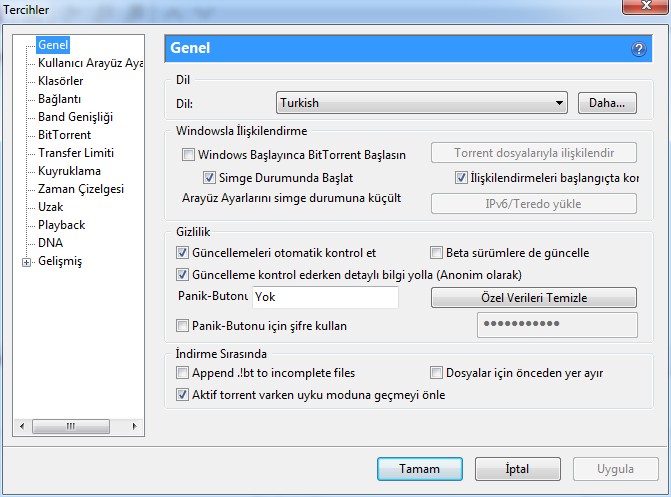Screen dimensions: 671x497
Task: Open Kullanıcı Arayüz Ayarları category
Action: tap(90, 63)
